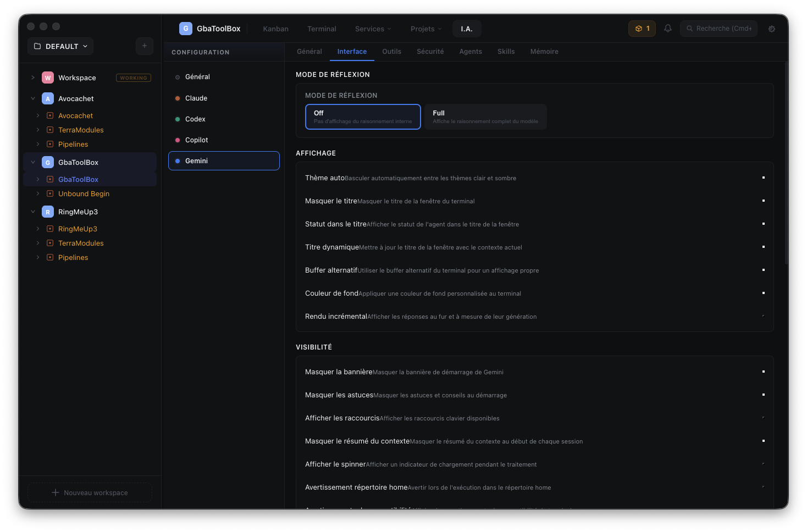Click the orange dot beside Claude
This screenshot has height=532, width=807.
(x=178, y=98)
